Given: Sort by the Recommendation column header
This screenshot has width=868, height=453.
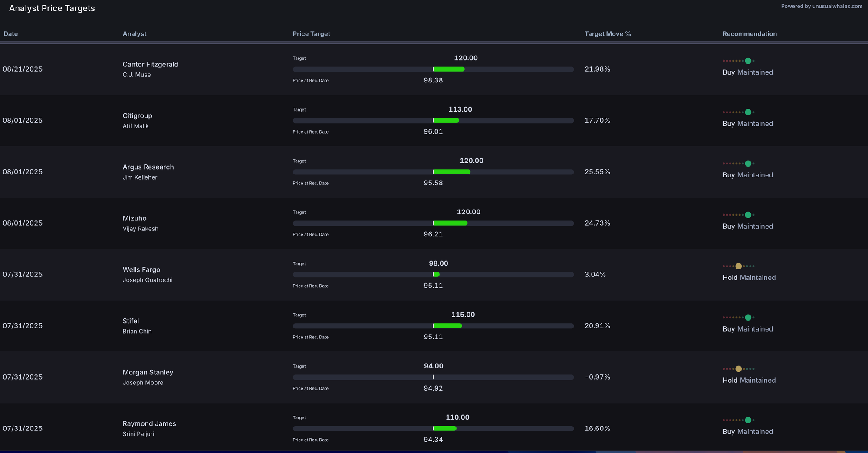Looking at the screenshot, I should [750, 34].
